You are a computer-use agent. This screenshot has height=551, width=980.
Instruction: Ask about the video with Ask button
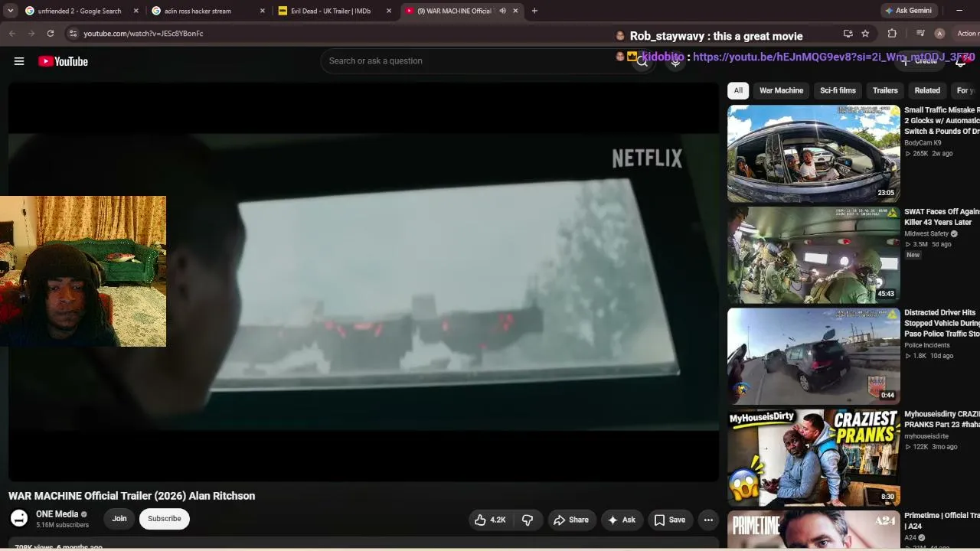[622, 520]
